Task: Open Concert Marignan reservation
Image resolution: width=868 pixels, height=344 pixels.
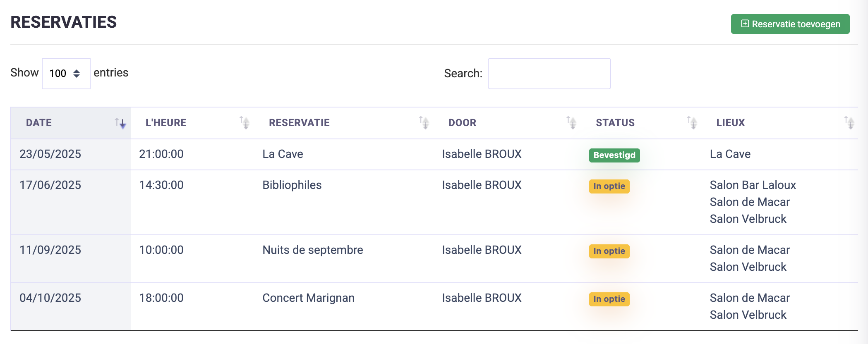Action: (x=308, y=298)
